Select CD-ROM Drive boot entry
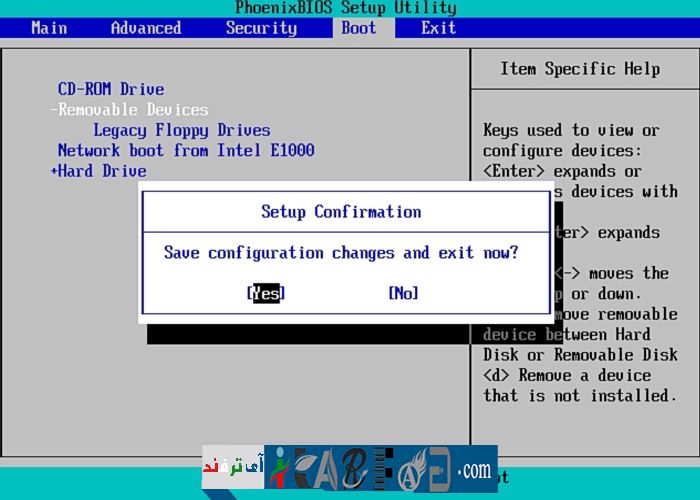The image size is (700, 500). tap(110, 89)
